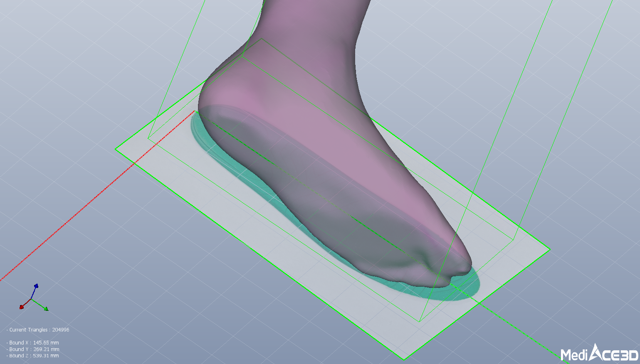Click the blue Z-axis arrow on gizmo
The image size is (640, 364).
(x=36, y=286)
